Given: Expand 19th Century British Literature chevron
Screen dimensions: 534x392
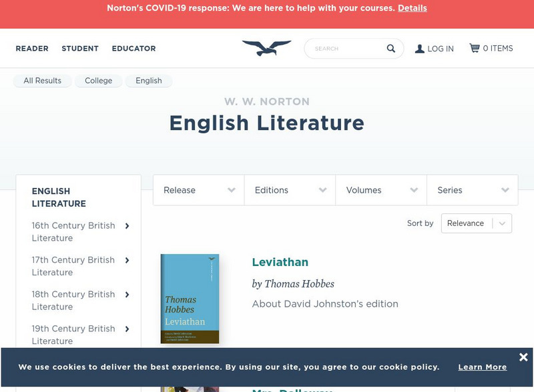Looking at the screenshot, I should point(127,329).
